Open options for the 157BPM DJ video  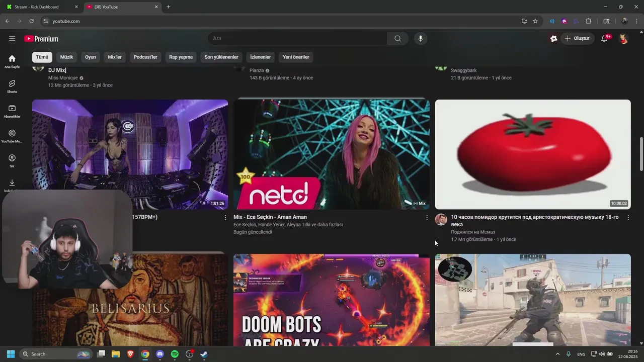click(x=225, y=218)
